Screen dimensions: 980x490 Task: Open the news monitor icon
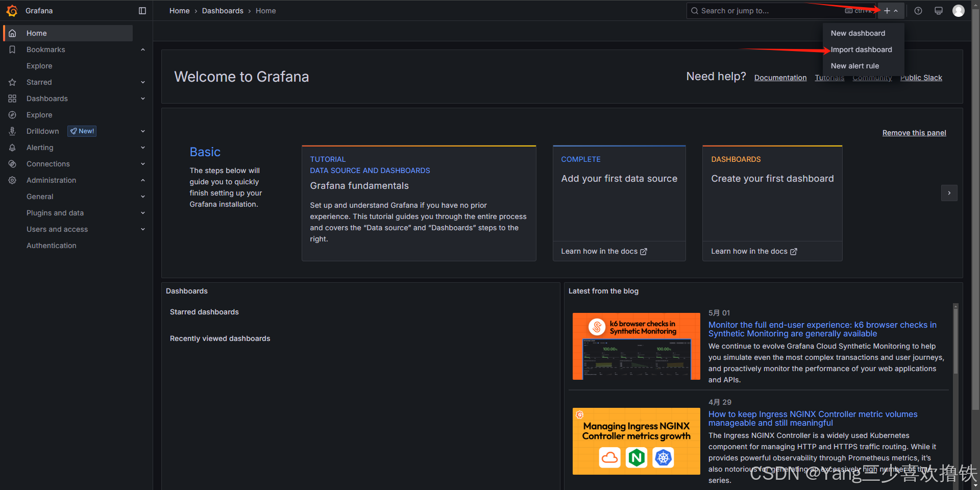pyautogui.click(x=939, y=11)
